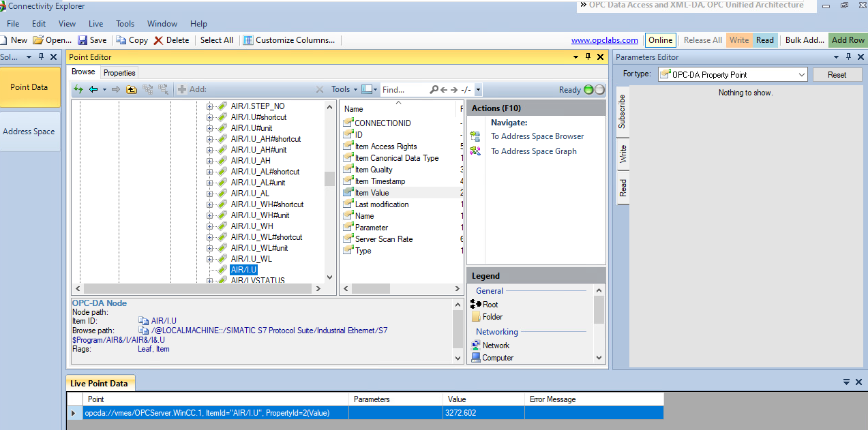Open the Tools menu in menu bar
Viewport: 868px width, 430px height.
(x=125, y=24)
